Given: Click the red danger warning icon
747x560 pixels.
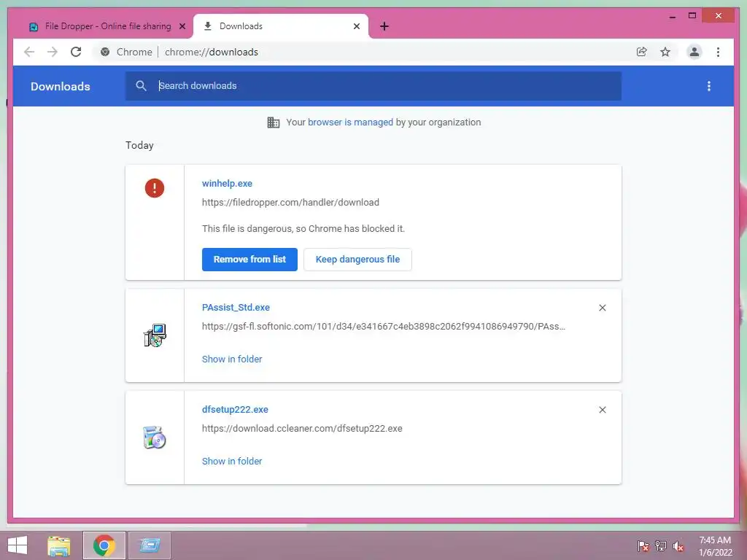Looking at the screenshot, I should click(155, 188).
